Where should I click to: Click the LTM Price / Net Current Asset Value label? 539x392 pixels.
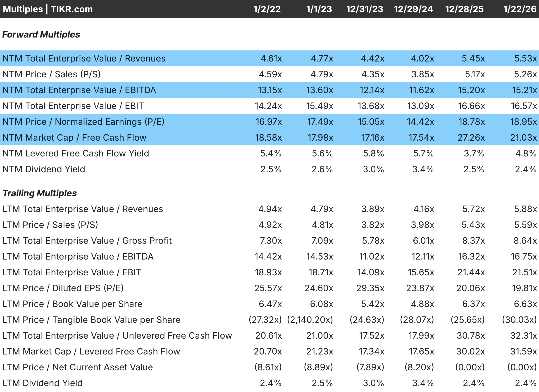point(77,367)
